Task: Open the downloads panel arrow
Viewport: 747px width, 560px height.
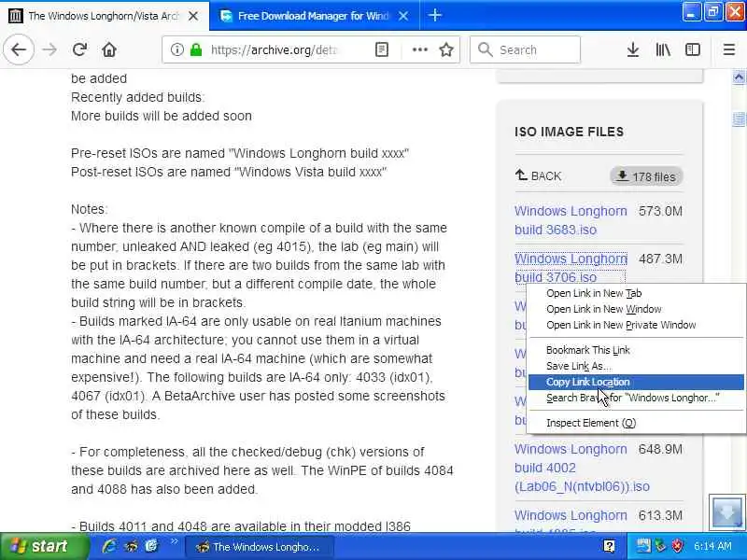Action: (x=633, y=49)
